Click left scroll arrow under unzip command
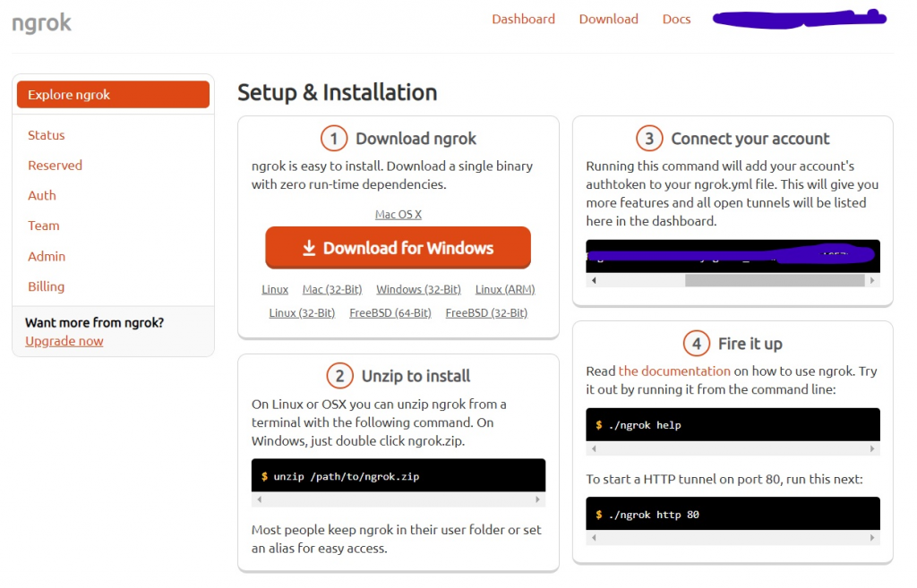 tap(260, 499)
